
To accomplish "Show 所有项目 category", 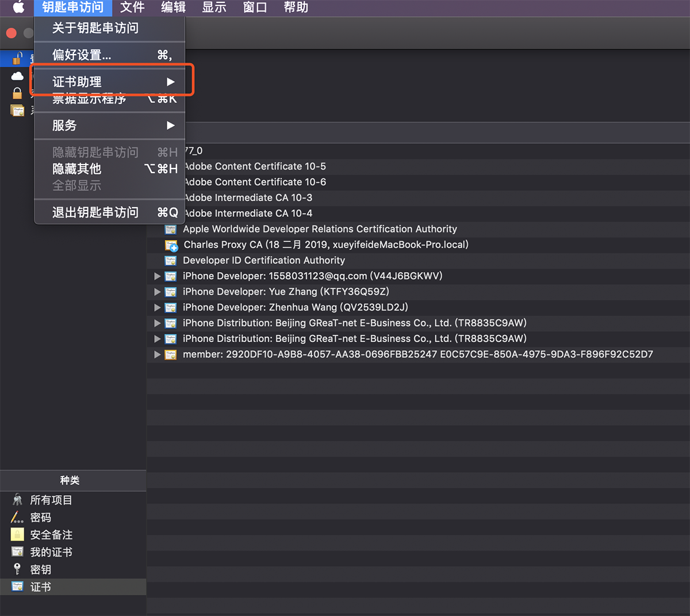I will 73,500.
